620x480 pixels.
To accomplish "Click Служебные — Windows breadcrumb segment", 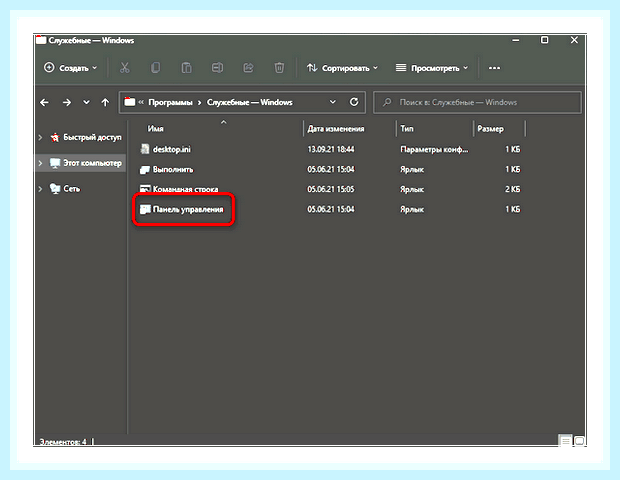I will click(x=250, y=102).
